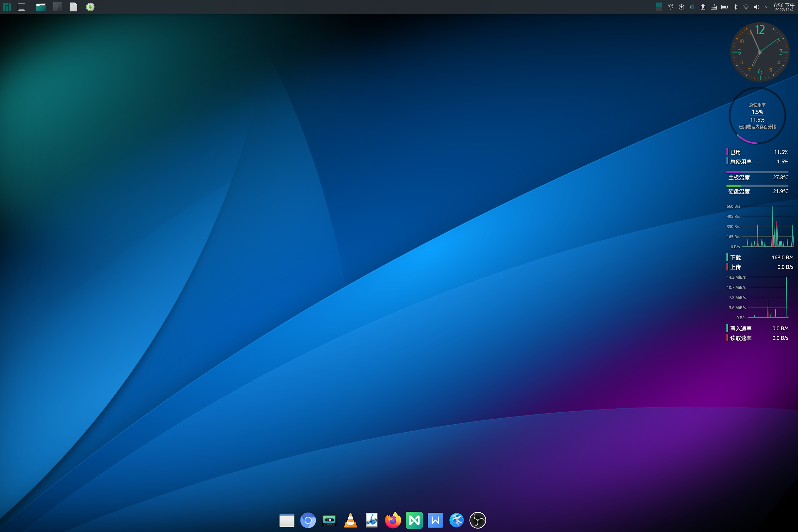Screen dimensions: 798x532
Task: Open OBS Studio from the dock
Action: pos(478,520)
